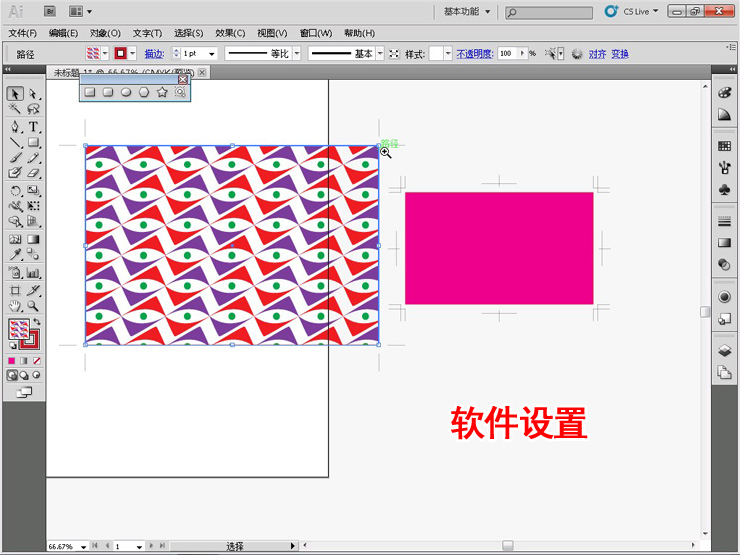Swap fill and stroke colors
The height and width of the screenshot is (555, 740).
[37, 321]
